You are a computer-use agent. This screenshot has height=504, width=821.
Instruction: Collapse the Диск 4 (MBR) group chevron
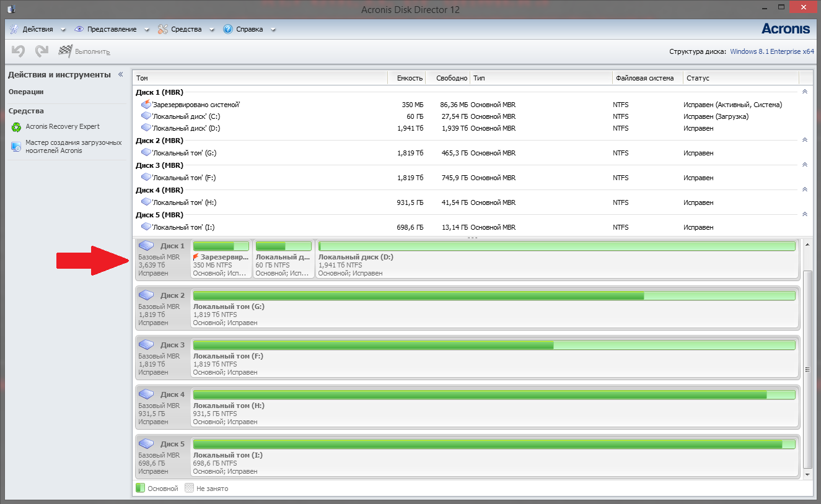(x=805, y=189)
